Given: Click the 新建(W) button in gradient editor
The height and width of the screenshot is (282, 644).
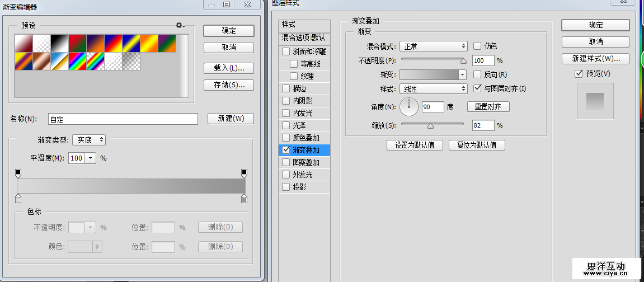Looking at the screenshot, I should point(231,119).
